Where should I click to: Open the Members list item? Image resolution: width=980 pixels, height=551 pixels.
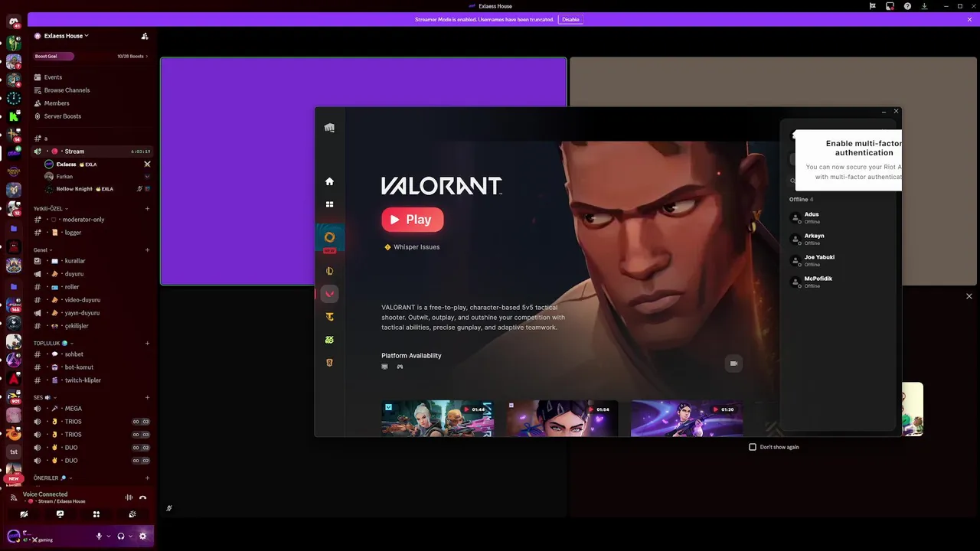[92, 103]
